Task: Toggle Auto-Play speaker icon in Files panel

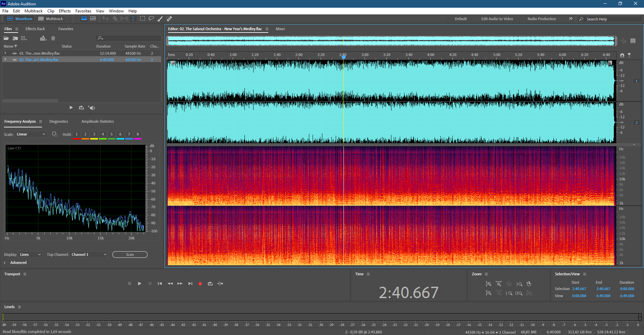Action: click(92, 108)
